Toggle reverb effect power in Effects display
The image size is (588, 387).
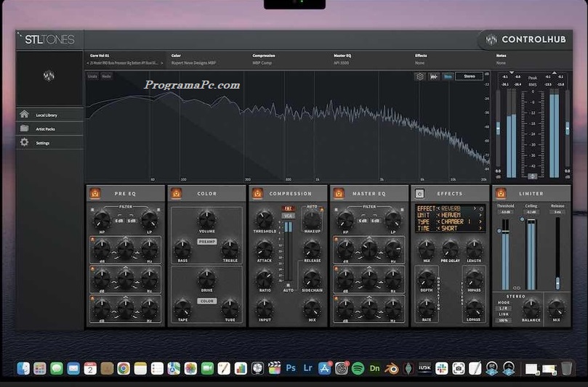(481, 208)
